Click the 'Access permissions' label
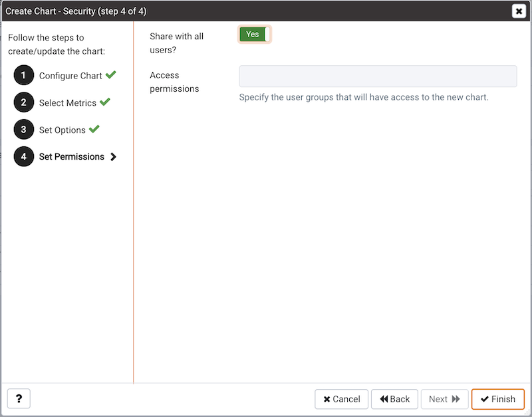The image size is (532, 417). pos(174,82)
